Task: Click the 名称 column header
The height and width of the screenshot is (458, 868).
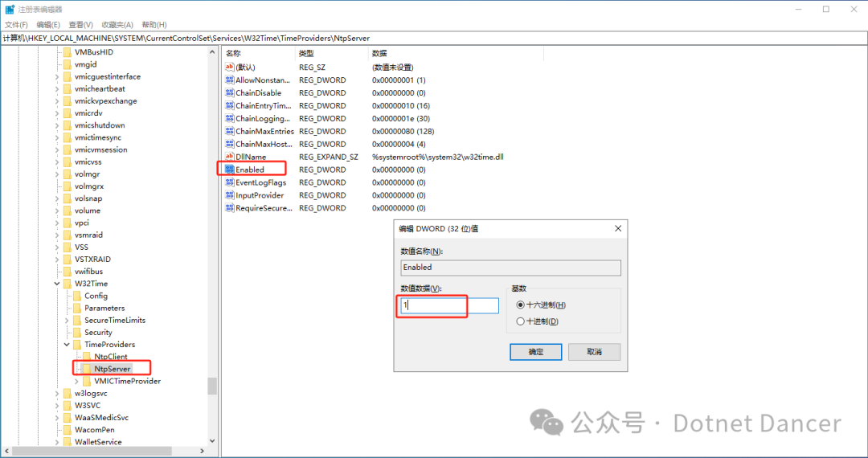Action: click(x=259, y=53)
